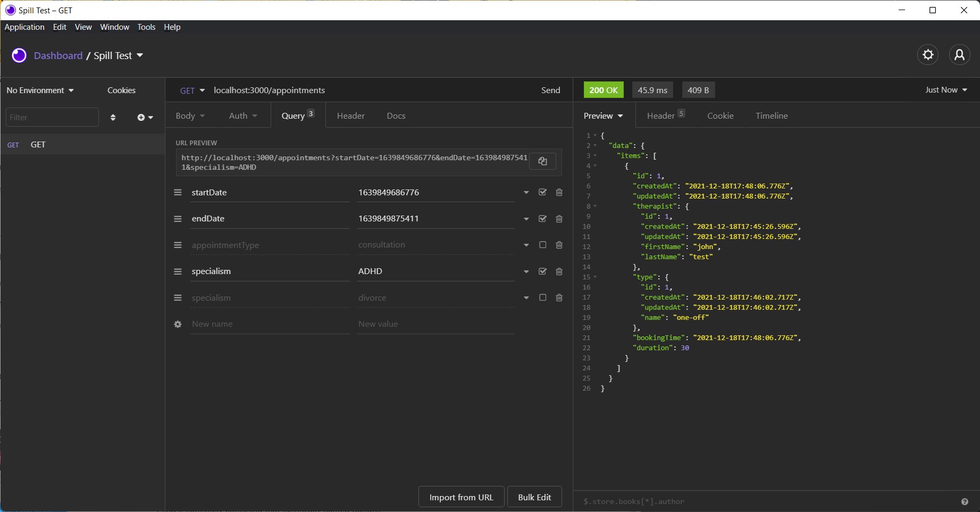
Task: Send the request
Action: tap(551, 90)
